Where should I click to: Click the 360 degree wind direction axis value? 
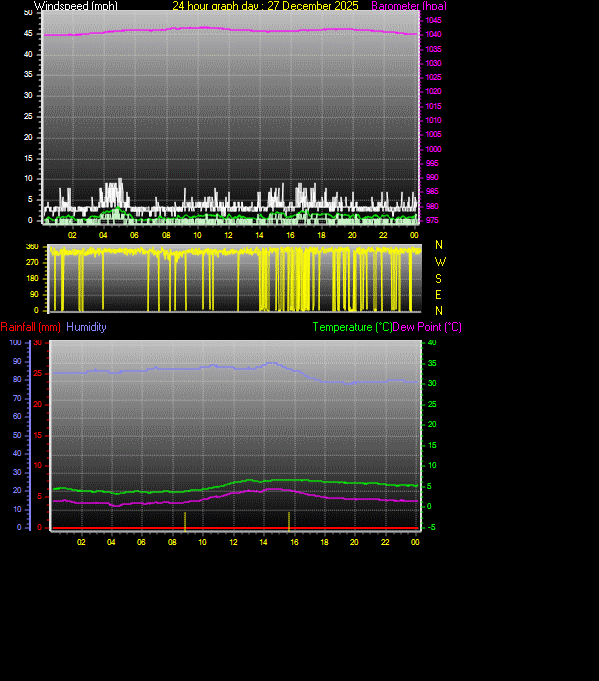(x=32, y=246)
